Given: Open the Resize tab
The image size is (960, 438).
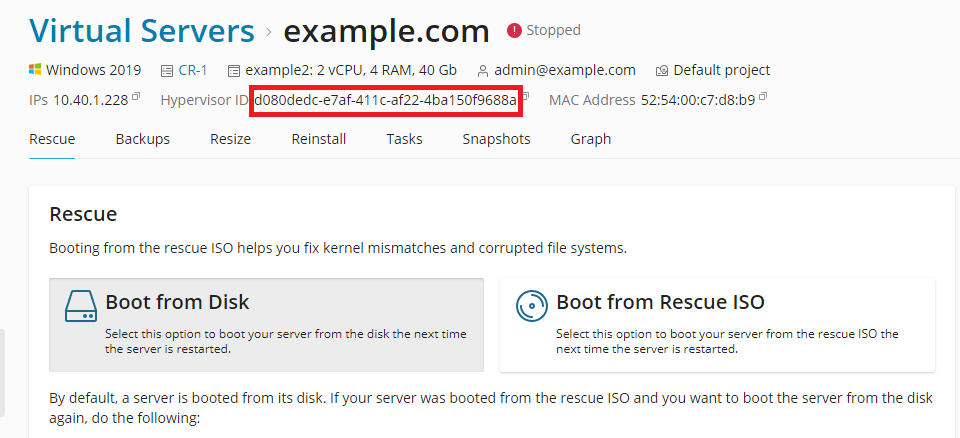Looking at the screenshot, I should (230, 139).
